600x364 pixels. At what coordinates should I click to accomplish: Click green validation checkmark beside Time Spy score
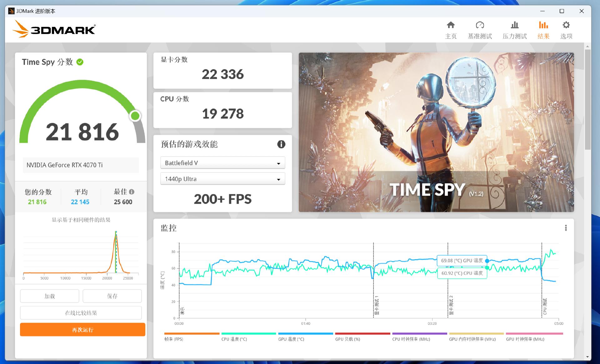[80, 62]
